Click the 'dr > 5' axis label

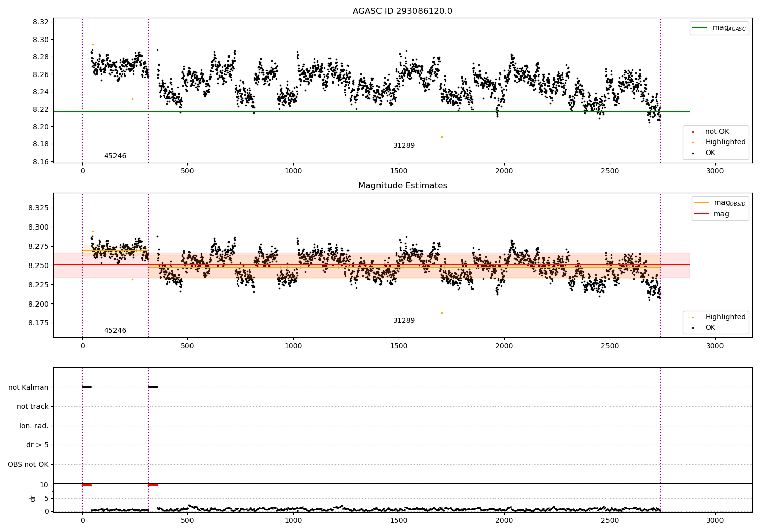coord(37,445)
